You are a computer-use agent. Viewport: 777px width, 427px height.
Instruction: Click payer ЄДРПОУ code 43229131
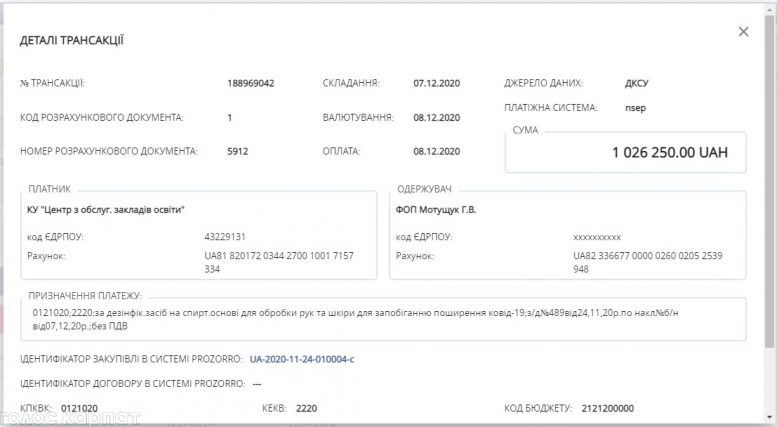224,238
